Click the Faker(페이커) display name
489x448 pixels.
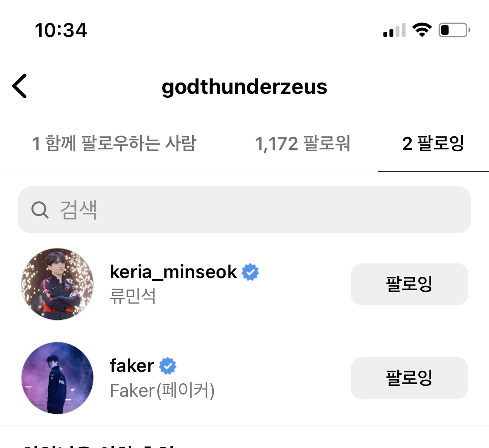pos(162,391)
